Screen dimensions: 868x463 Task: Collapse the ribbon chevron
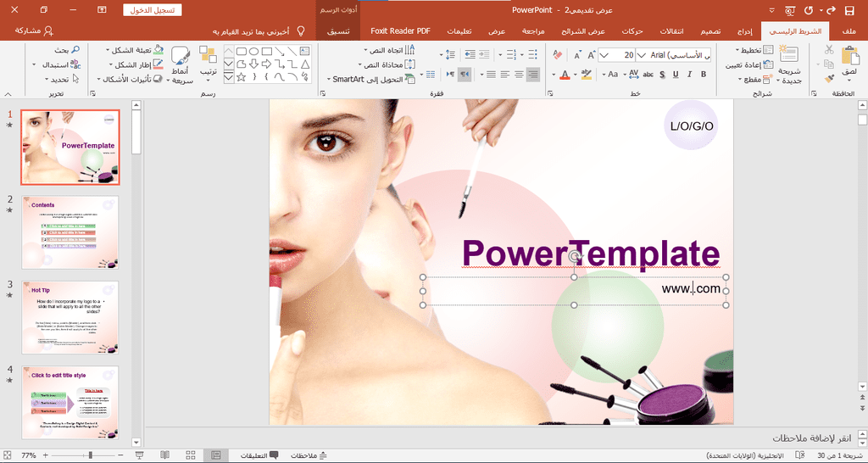click(x=7, y=93)
